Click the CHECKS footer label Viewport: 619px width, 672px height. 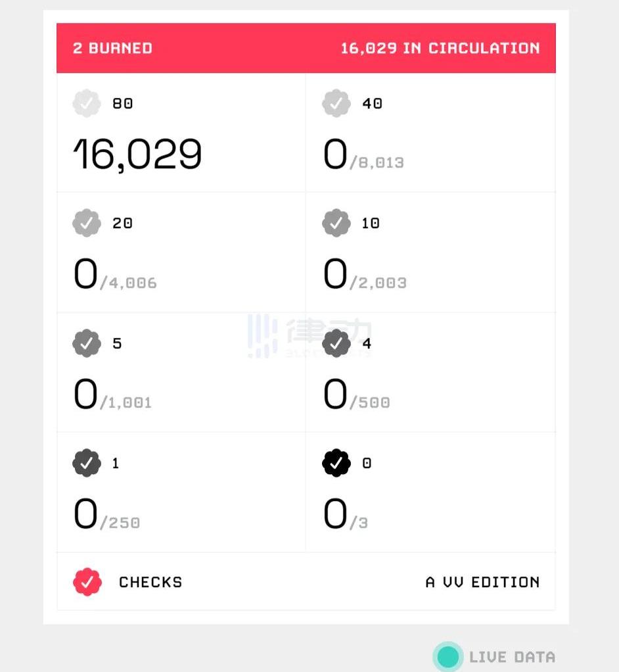click(150, 582)
